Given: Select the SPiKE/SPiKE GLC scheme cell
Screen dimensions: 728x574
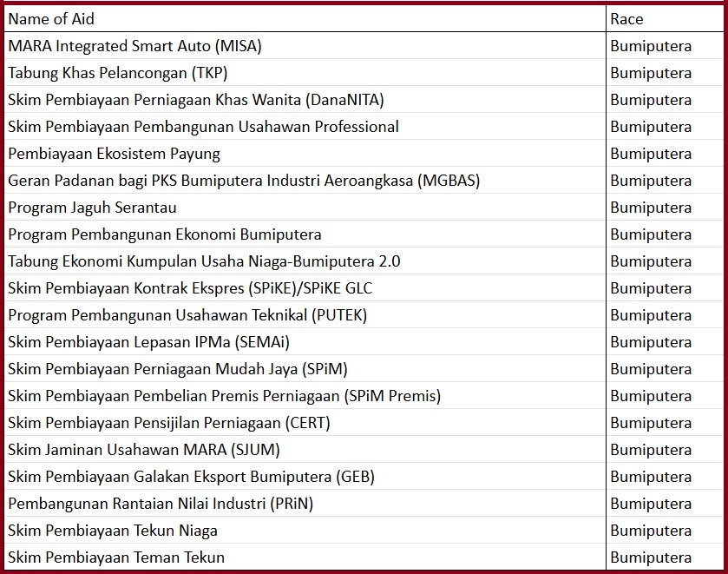Looking at the screenshot, I should pyautogui.click(x=190, y=288).
